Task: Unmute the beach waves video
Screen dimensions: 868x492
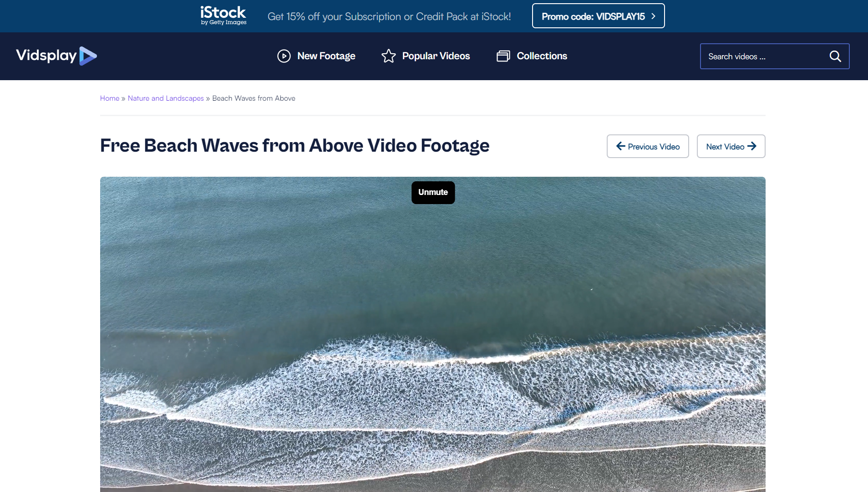Action: [433, 192]
